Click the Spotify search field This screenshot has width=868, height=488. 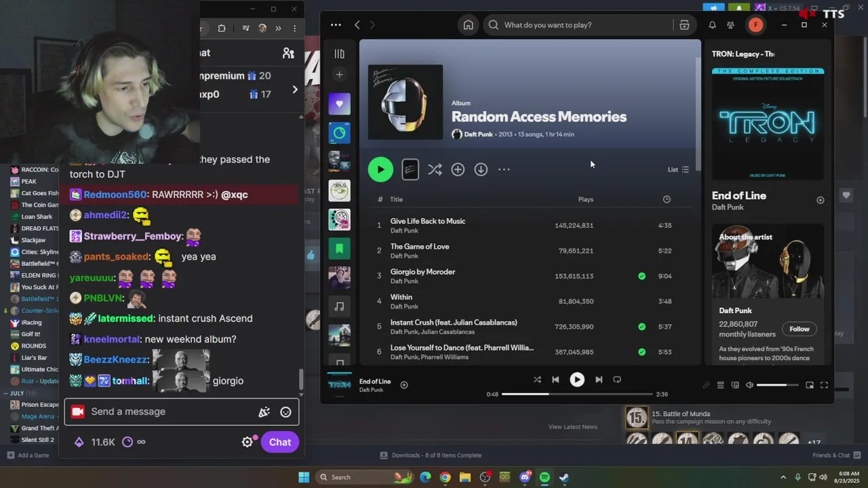tap(578, 25)
